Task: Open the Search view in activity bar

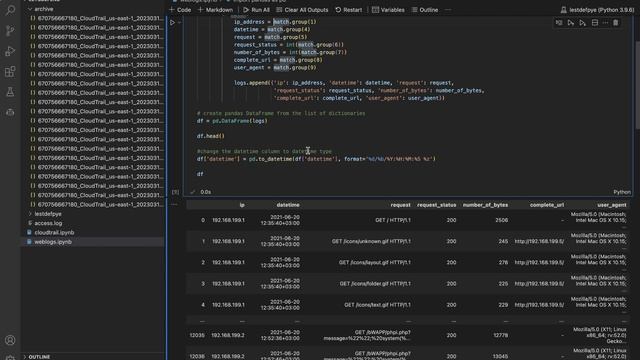Action: pyautogui.click(x=10, y=10)
